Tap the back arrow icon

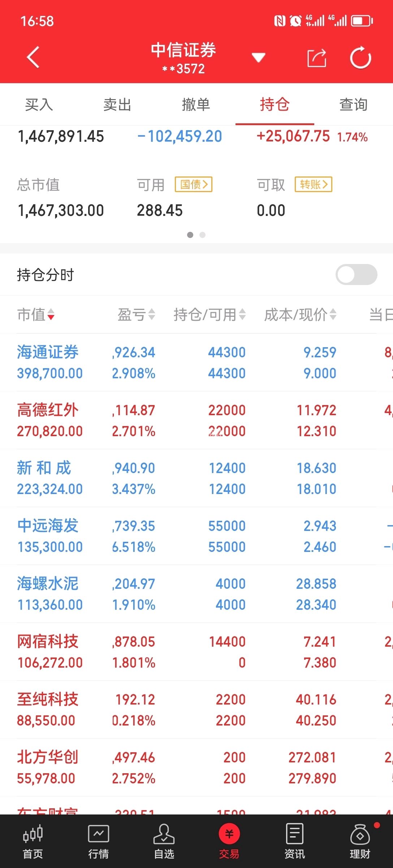click(33, 58)
